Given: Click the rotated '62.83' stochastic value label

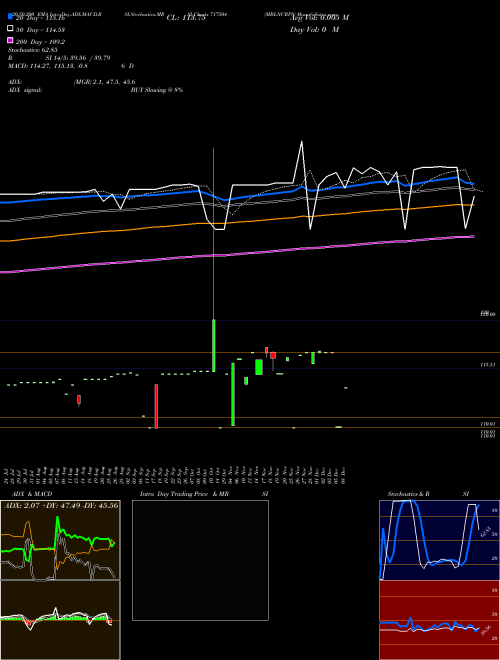Looking at the screenshot, I should (x=486, y=531).
